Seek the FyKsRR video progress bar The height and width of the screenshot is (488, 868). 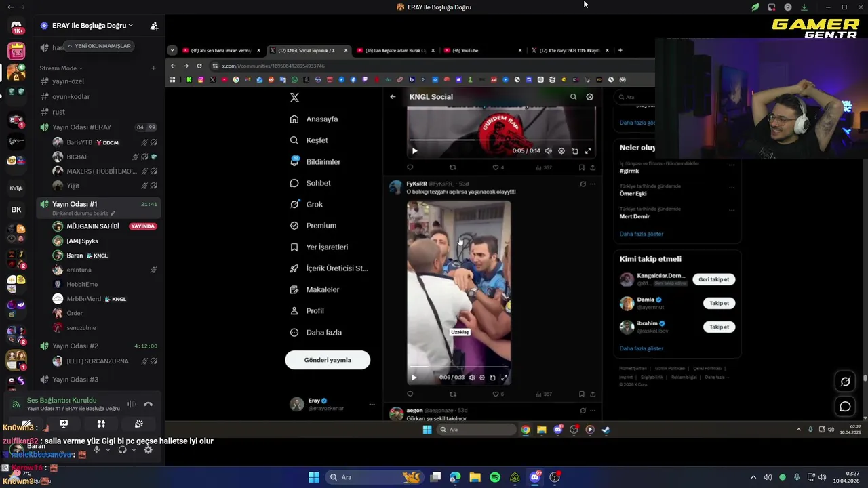(459, 367)
